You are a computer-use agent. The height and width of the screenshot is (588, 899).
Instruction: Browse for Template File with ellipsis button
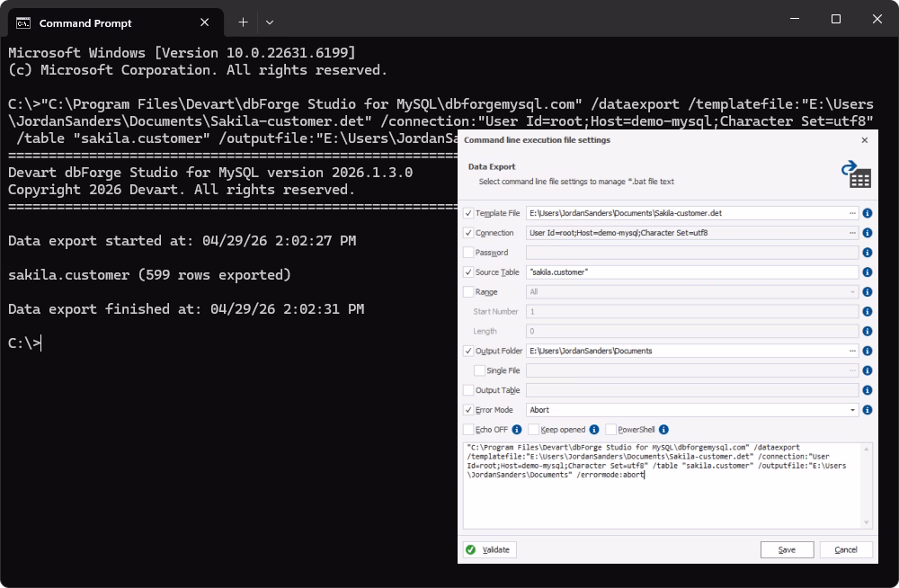(x=852, y=213)
